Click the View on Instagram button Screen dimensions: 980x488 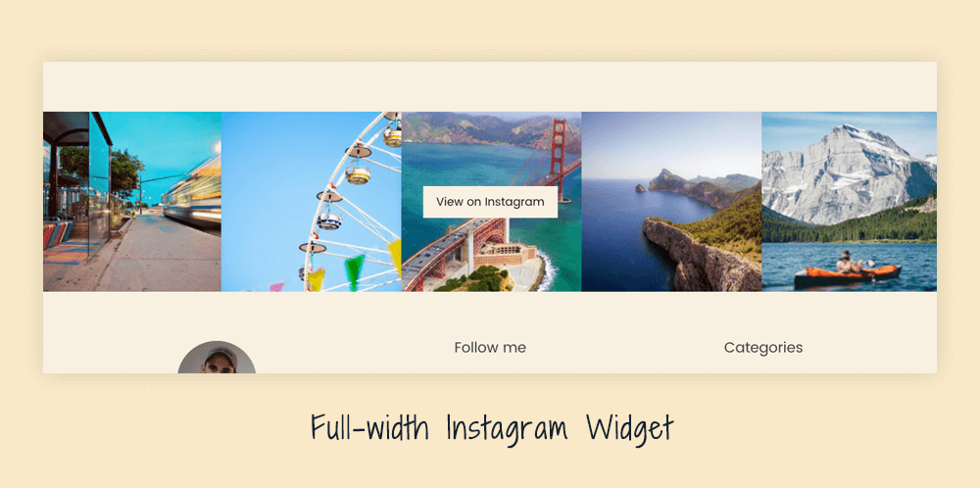click(x=490, y=202)
